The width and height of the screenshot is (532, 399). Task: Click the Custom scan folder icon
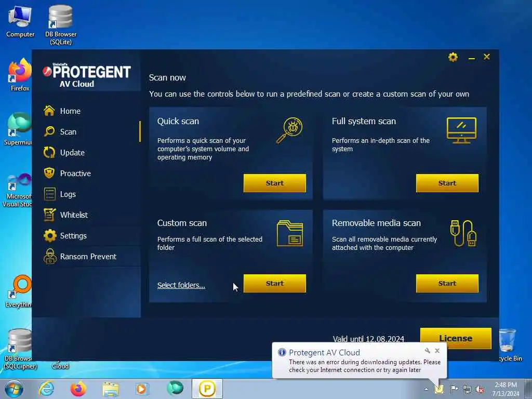pyautogui.click(x=290, y=233)
